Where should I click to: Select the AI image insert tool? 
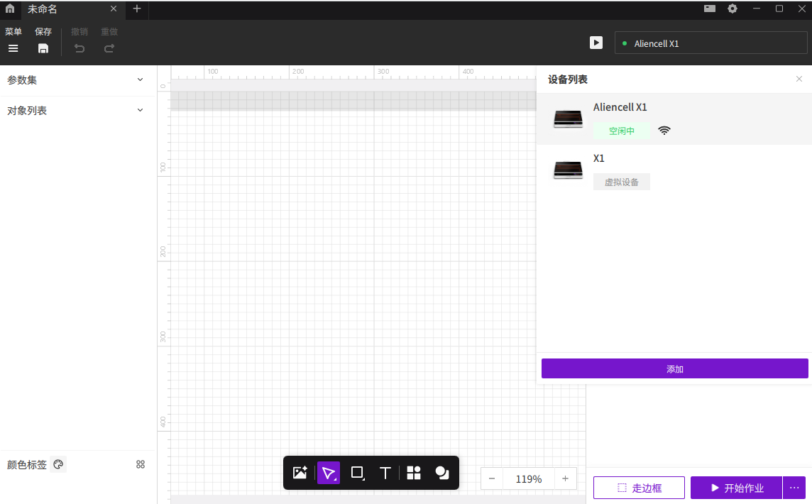pyautogui.click(x=300, y=473)
